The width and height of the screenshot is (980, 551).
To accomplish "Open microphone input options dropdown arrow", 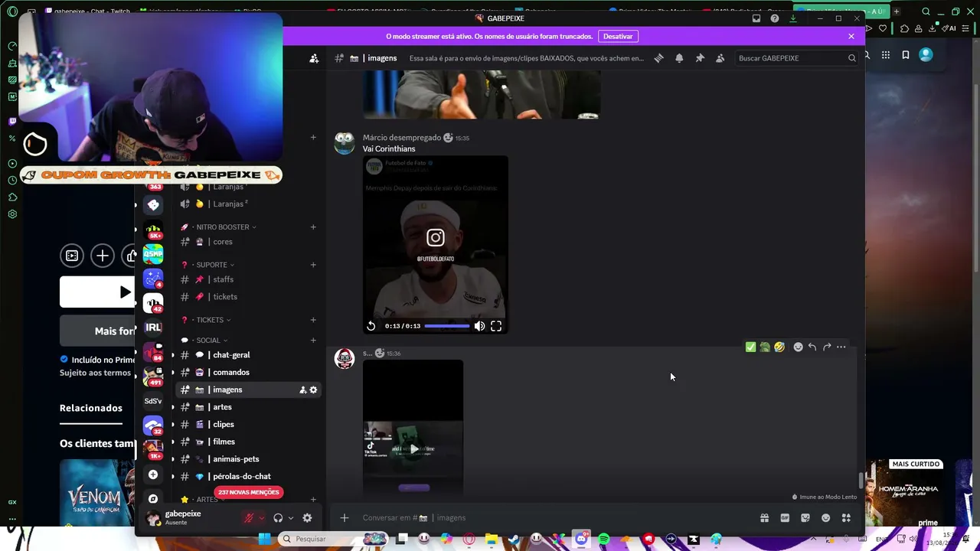I will pyautogui.click(x=261, y=518).
